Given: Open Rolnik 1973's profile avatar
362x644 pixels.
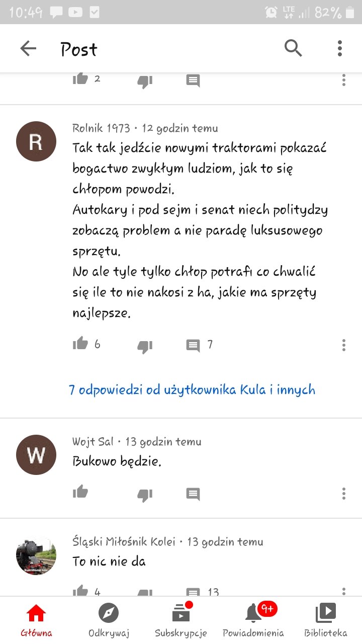Looking at the screenshot, I should tap(36, 141).
